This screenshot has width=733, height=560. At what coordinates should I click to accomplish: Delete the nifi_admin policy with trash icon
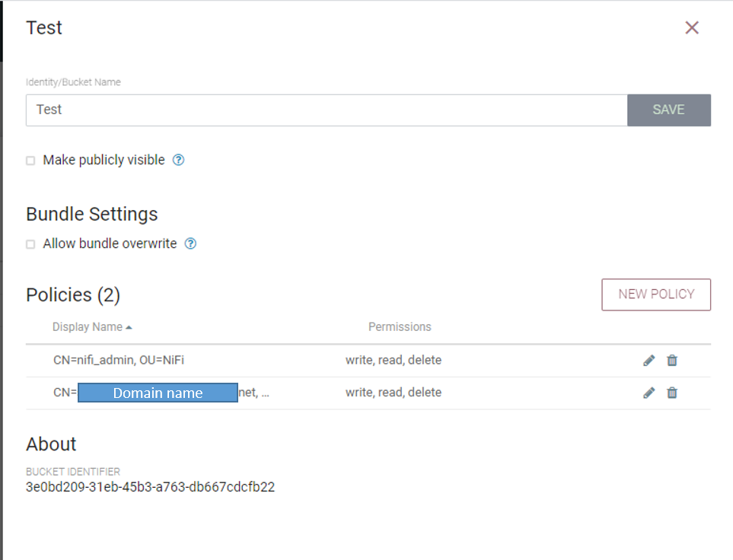(672, 361)
